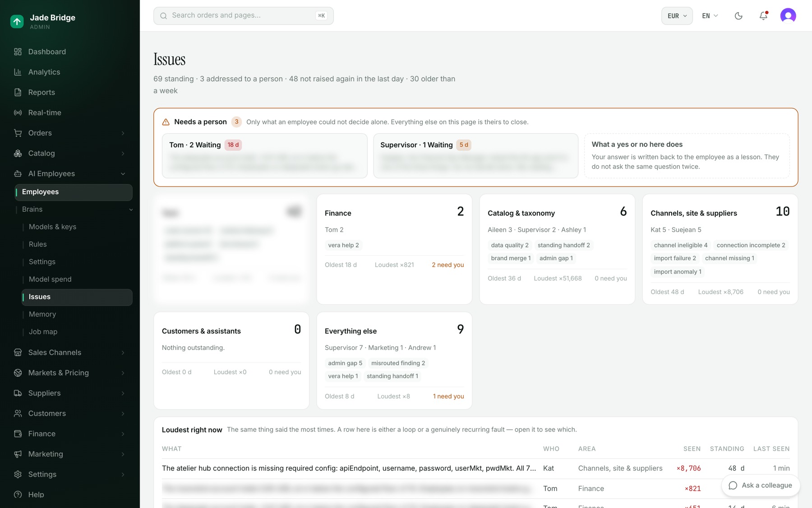Click the search orders and pages field

click(244, 16)
